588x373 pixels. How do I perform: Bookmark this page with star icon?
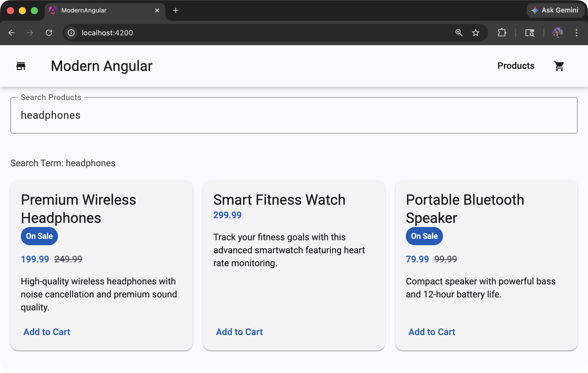475,33
